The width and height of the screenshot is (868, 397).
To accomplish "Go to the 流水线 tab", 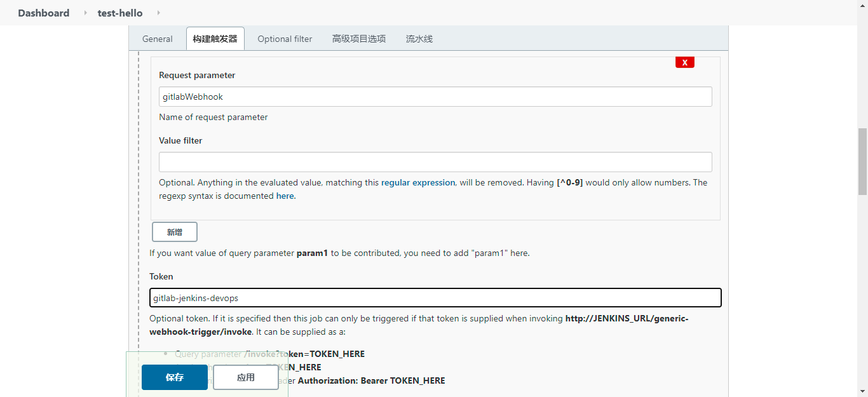I will 419,39.
